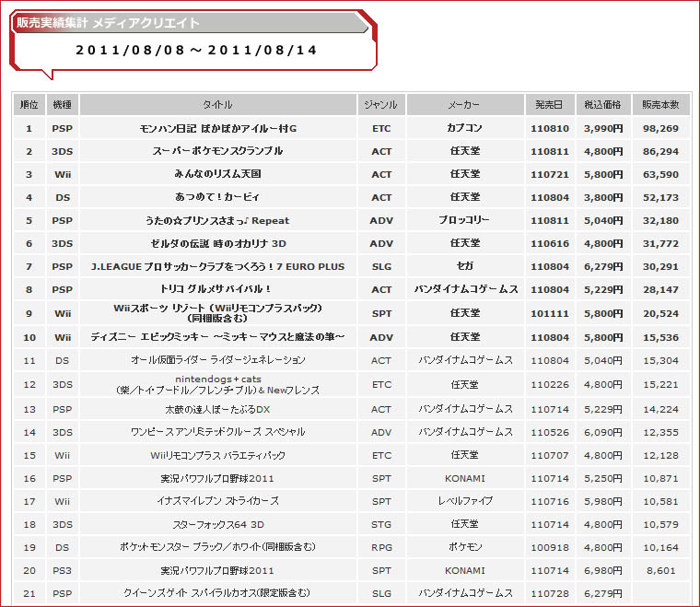Click the ジャンル column header

[x=381, y=105]
